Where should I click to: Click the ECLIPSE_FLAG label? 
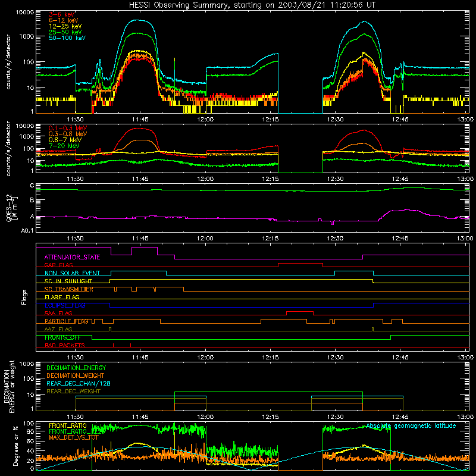click(65, 305)
